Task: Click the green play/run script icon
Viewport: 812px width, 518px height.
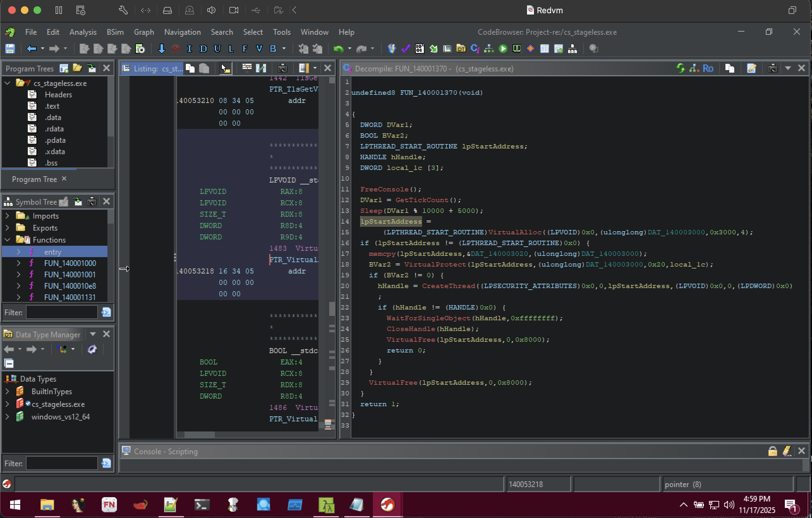Action: tap(503, 49)
